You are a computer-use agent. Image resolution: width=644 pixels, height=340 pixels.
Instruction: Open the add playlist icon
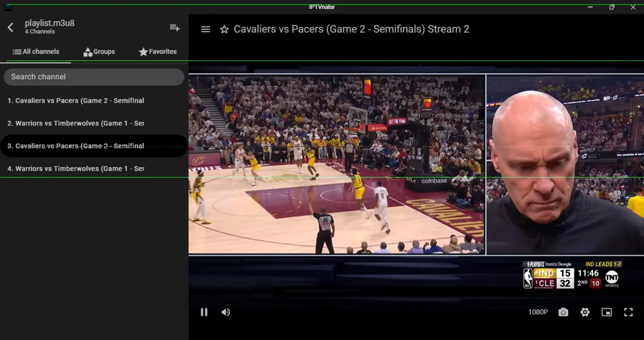175,27
